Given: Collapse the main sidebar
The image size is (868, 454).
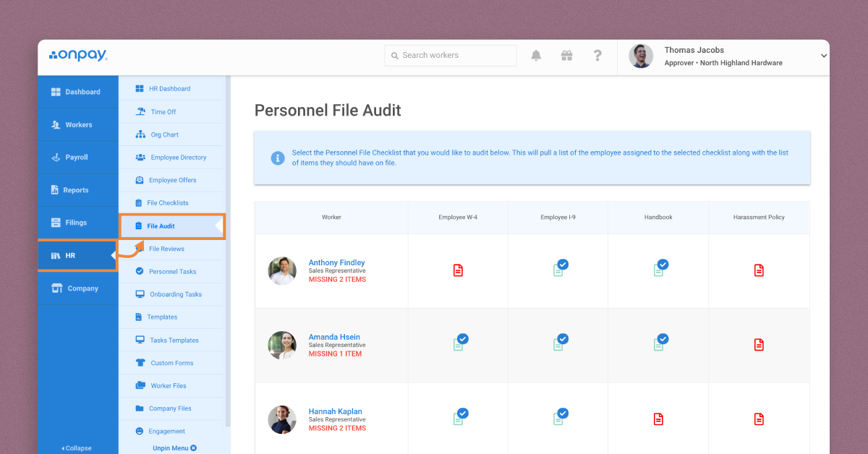Looking at the screenshot, I should pyautogui.click(x=77, y=448).
